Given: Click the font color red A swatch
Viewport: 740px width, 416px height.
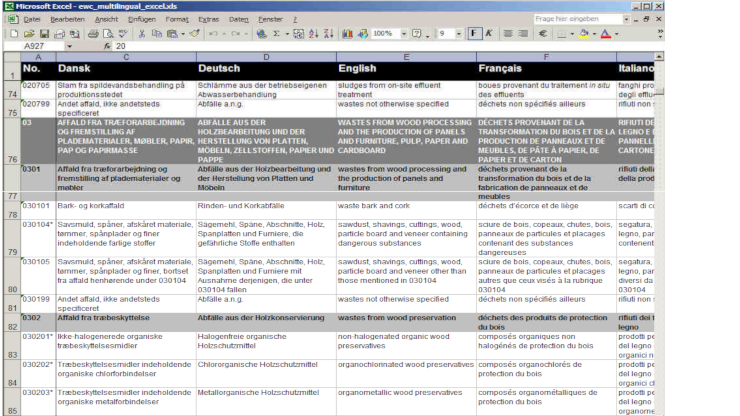Looking at the screenshot, I should (605, 33).
